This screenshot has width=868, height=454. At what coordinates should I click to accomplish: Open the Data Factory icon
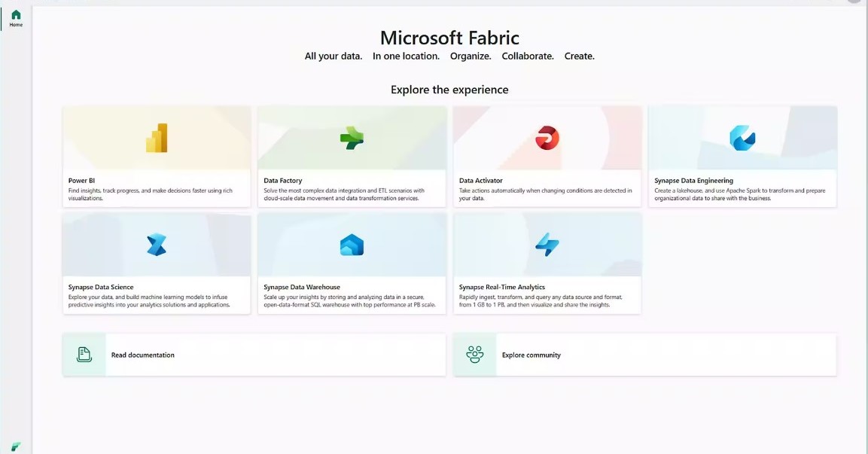click(x=352, y=138)
